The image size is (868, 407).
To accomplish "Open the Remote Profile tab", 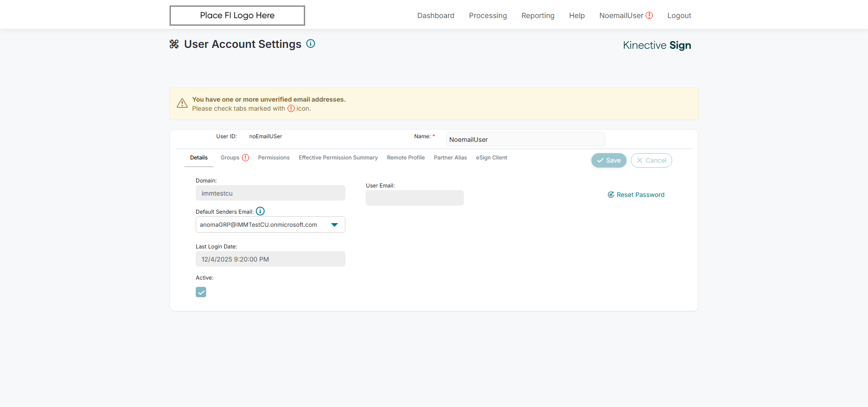I will point(406,158).
